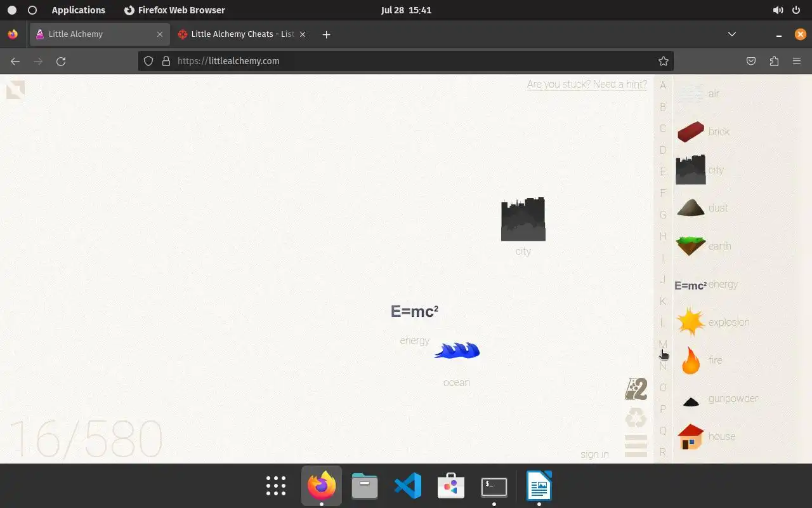Jump to letter N in alphabet index
Screen dimensions: 812x508
coord(663,366)
